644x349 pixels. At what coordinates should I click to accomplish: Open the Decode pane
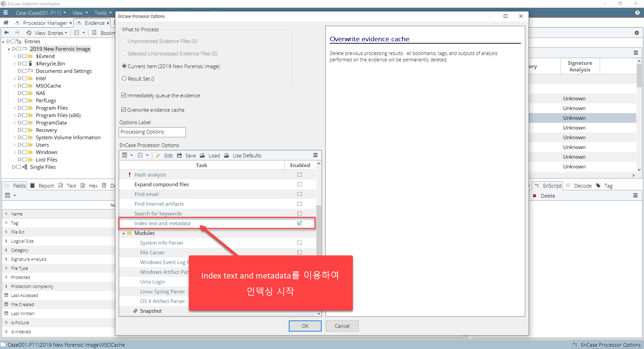579,186
